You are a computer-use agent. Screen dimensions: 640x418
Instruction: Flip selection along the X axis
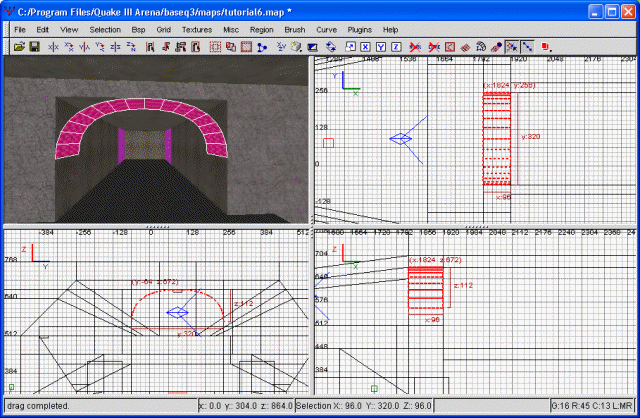(x=53, y=47)
